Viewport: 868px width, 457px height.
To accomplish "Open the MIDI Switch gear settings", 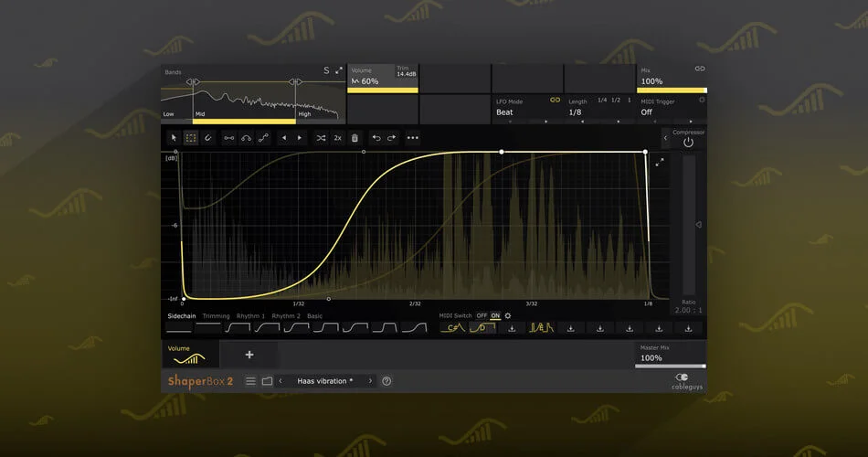I will [x=508, y=315].
